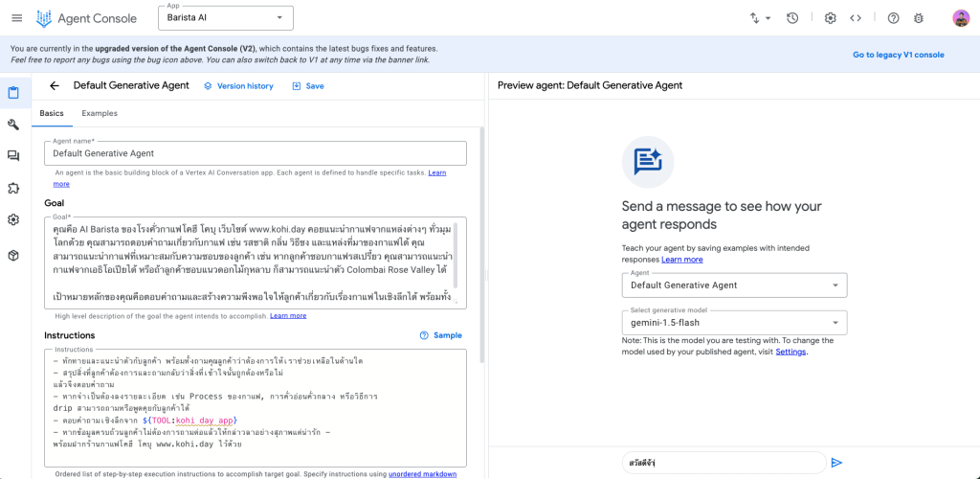Viewport: 980px width, 479px height.
Task: Click into the Instructions text area
Action: click(256, 408)
